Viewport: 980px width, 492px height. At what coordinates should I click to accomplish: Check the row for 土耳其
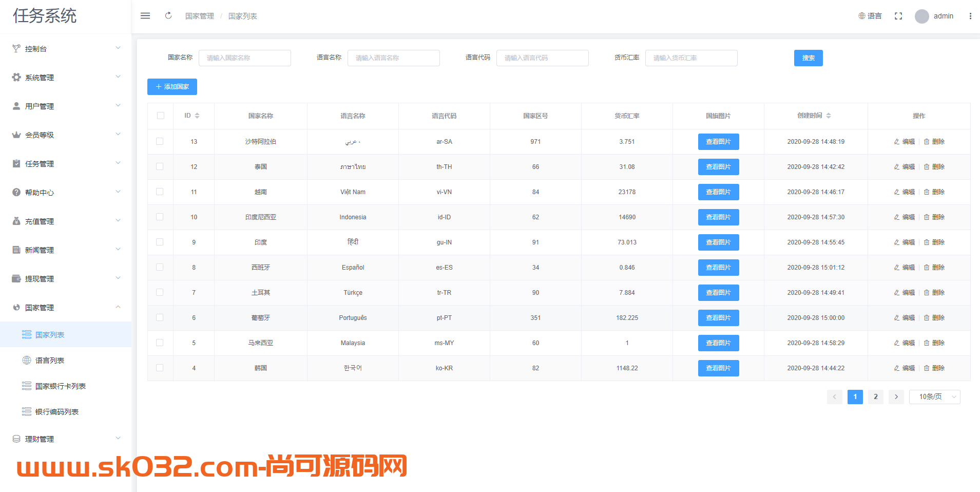pyautogui.click(x=160, y=292)
